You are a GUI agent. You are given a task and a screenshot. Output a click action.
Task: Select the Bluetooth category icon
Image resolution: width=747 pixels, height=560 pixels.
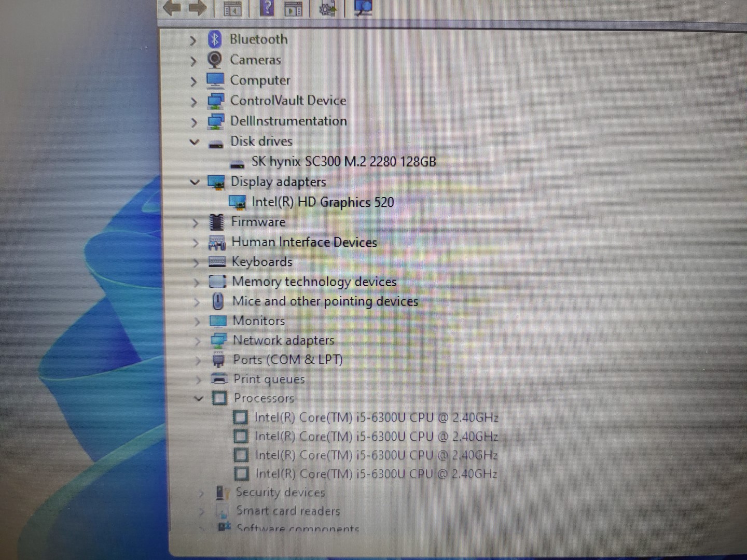click(x=215, y=39)
